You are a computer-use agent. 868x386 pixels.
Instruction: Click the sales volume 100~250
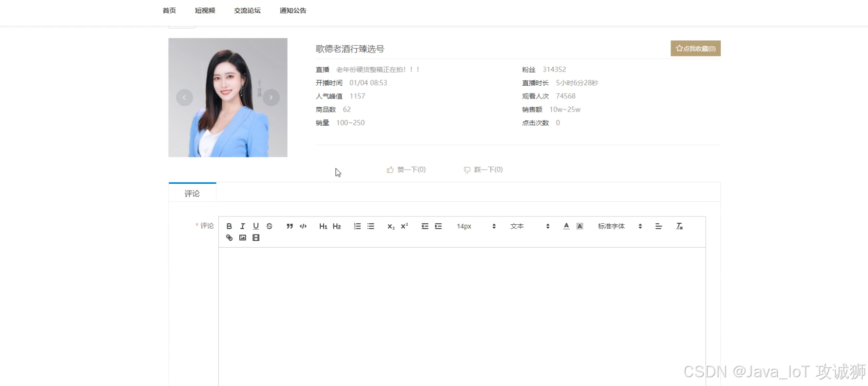(x=350, y=123)
